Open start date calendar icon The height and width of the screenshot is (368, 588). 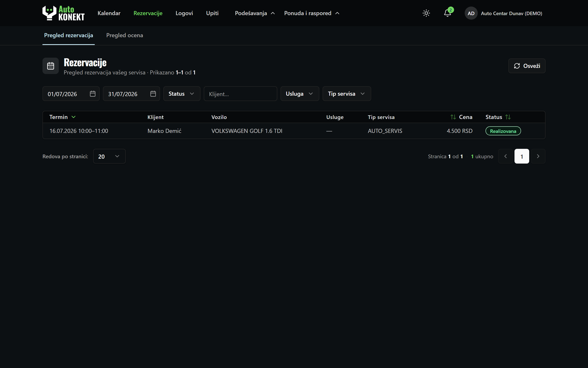pyautogui.click(x=92, y=94)
